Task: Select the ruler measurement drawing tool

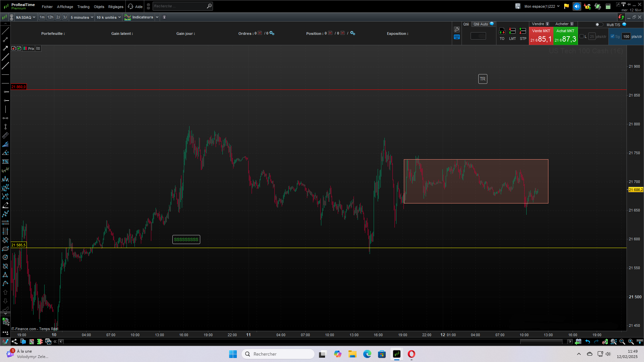Action: point(5,135)
